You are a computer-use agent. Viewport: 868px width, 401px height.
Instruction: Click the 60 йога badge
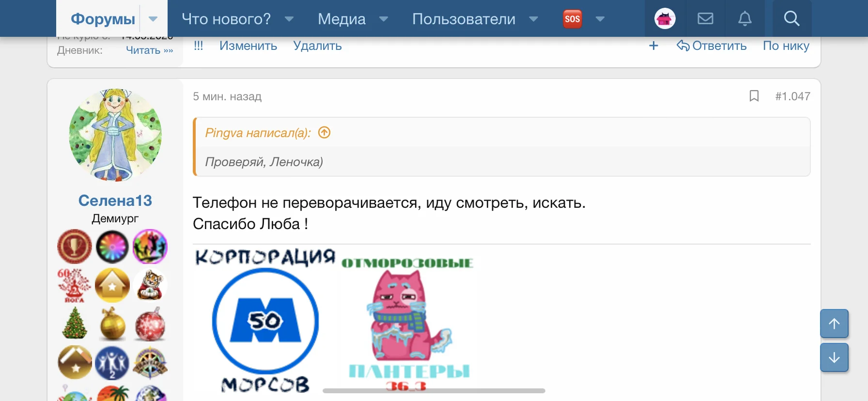coord(74,285)
